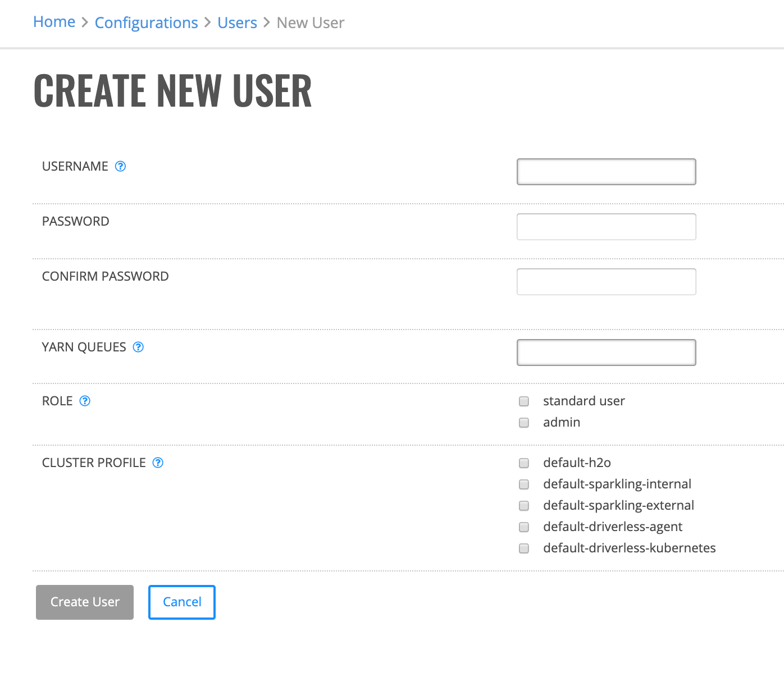Enable the admin role checkbox
784x677 pixels.
524,423
